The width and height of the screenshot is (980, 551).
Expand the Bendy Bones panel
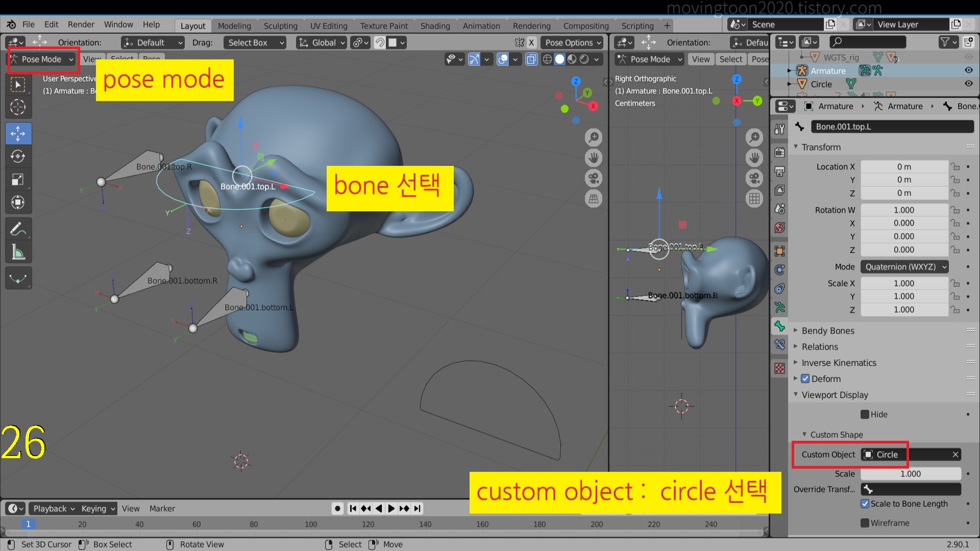tap(828, 331)
